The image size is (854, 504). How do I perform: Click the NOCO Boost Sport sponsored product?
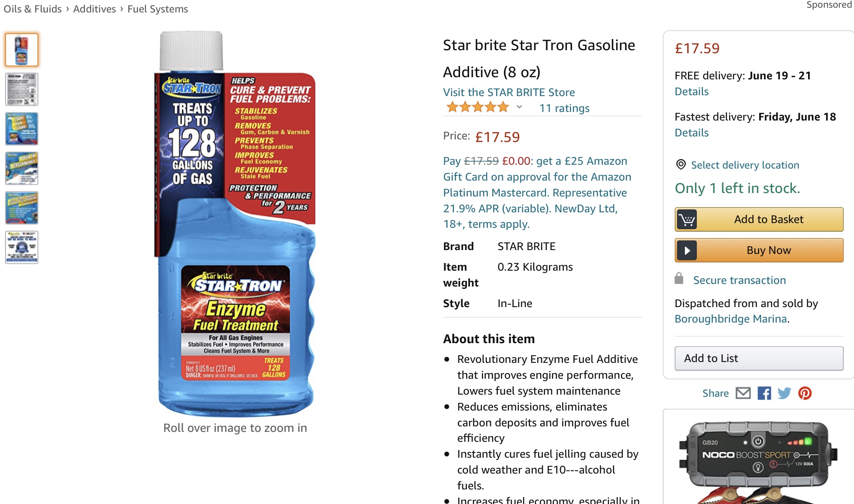pos(758,461)
